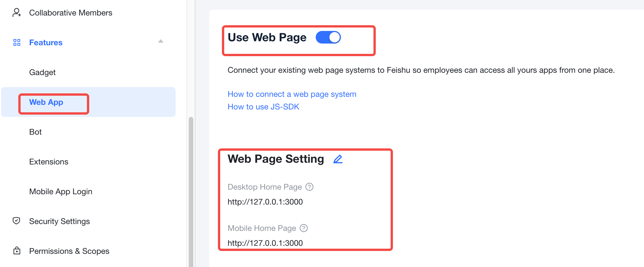Disable the Use Web Page toggle
644x267 pixels.
coord(328,38)
